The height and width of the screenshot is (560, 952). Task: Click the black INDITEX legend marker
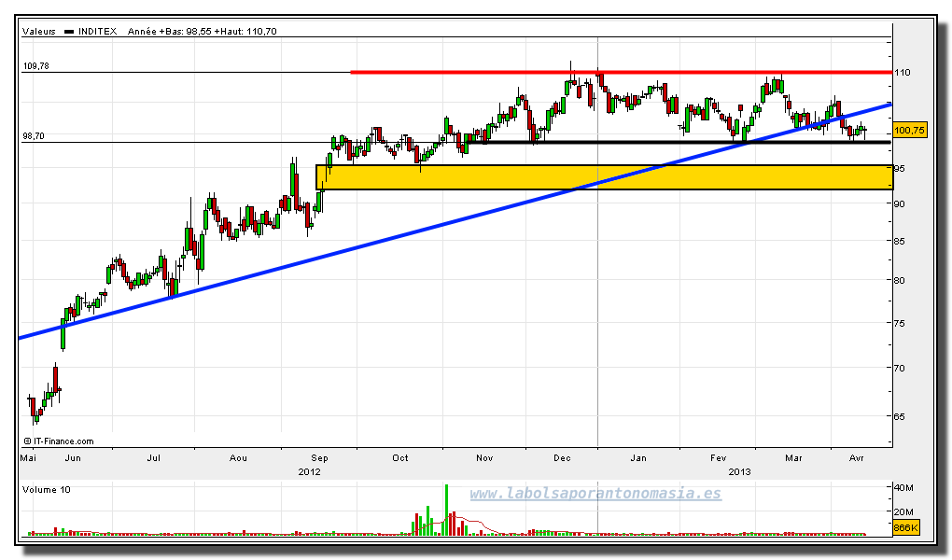(x=69, y=32)
